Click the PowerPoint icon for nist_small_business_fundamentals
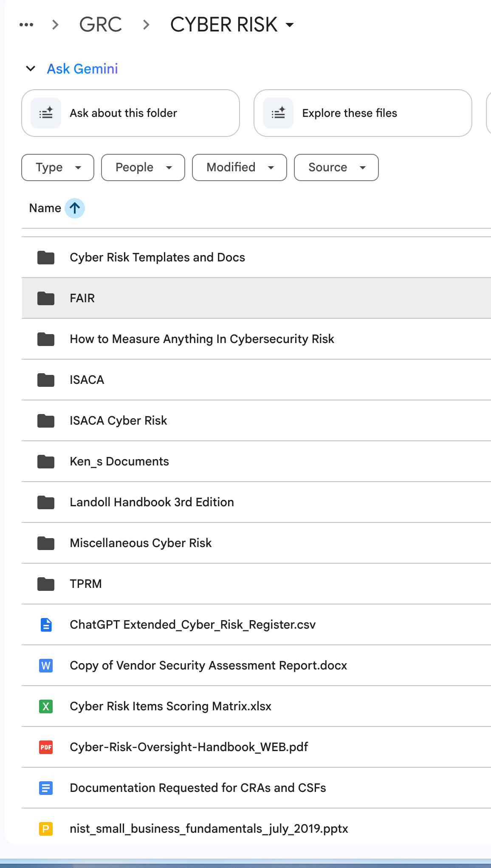This screenshot has width=491, height=868. tap(46, 829)
